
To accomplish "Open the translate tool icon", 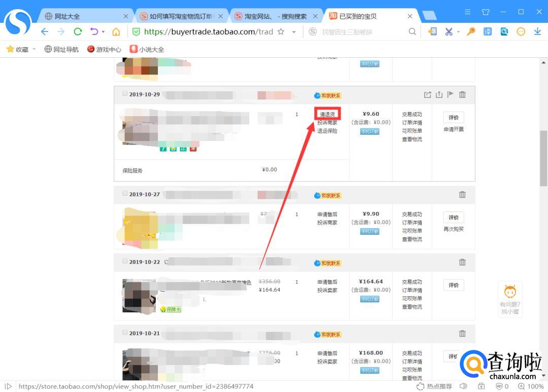I will (487, 32).
